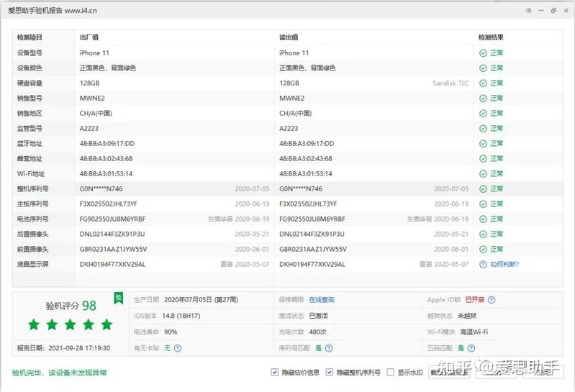Click the five-star rating display

pyautogui.click(x=70, y=324)
